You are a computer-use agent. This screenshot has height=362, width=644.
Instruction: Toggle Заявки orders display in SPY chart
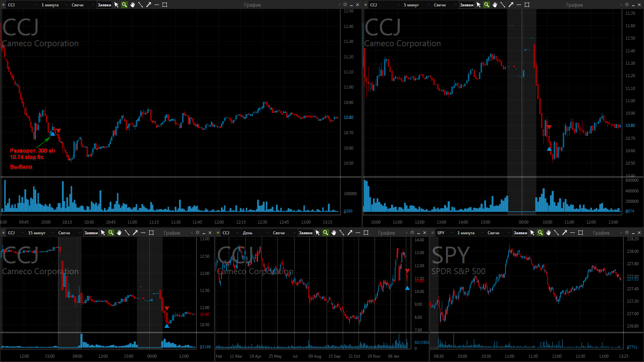tap(520, 233)
